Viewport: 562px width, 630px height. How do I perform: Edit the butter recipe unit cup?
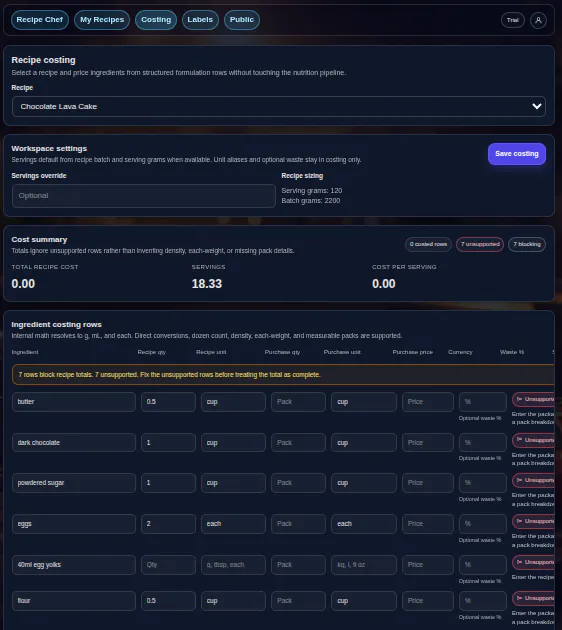coord(233,402)
